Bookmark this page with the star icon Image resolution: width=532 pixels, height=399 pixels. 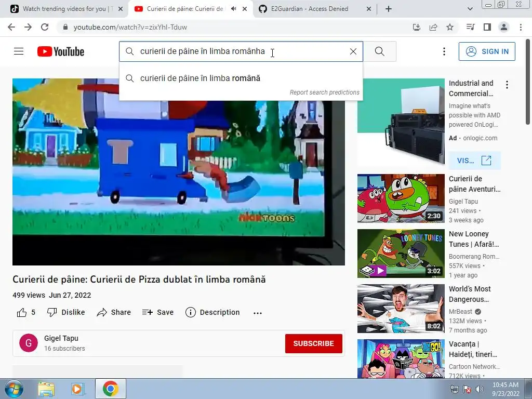(450, 27)
